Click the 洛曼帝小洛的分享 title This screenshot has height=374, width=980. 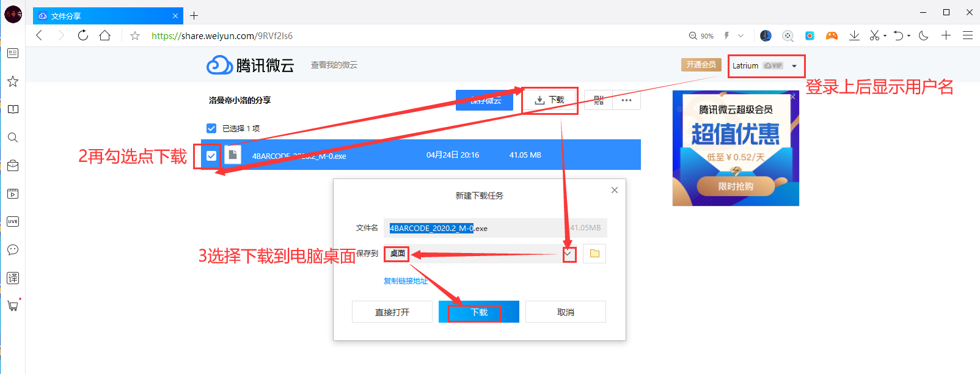pos(240,100)
